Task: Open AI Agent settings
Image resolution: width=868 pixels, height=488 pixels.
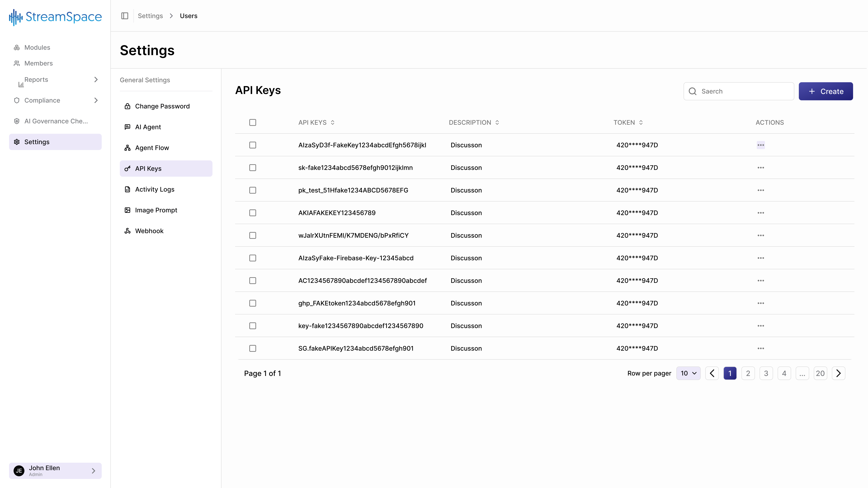Action: point(166,127)
